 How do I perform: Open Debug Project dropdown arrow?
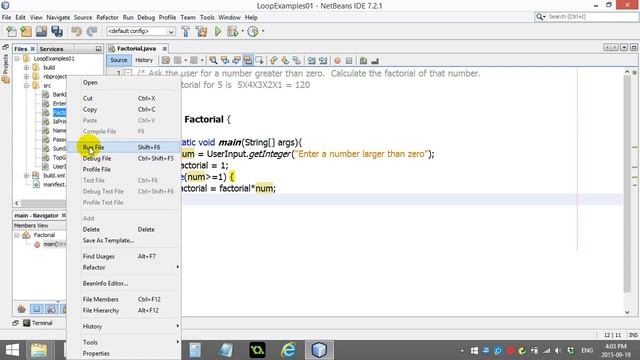tap(243, 31)
